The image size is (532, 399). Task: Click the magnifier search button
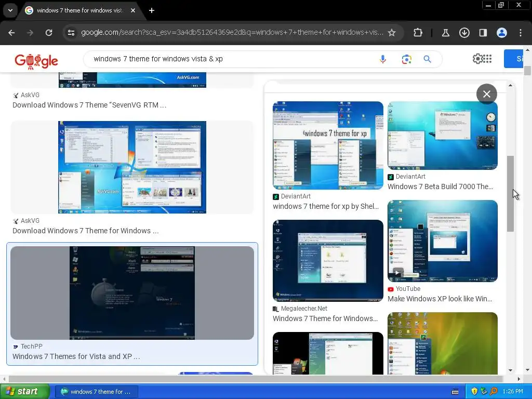428,59
